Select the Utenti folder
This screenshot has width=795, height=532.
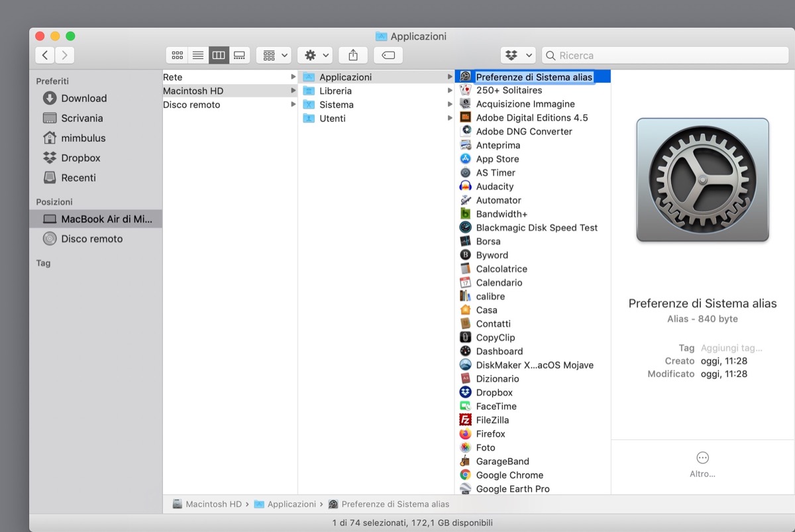click(332, 119)
